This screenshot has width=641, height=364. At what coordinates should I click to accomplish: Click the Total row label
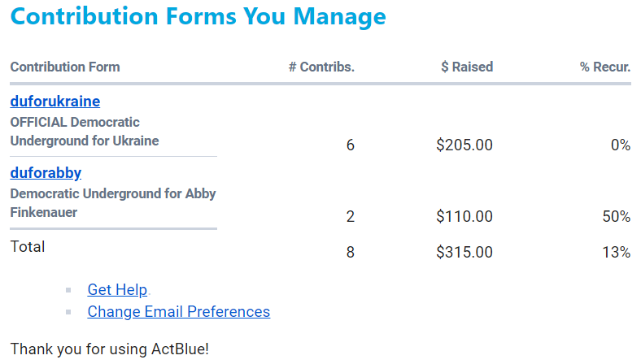[28, 247]
